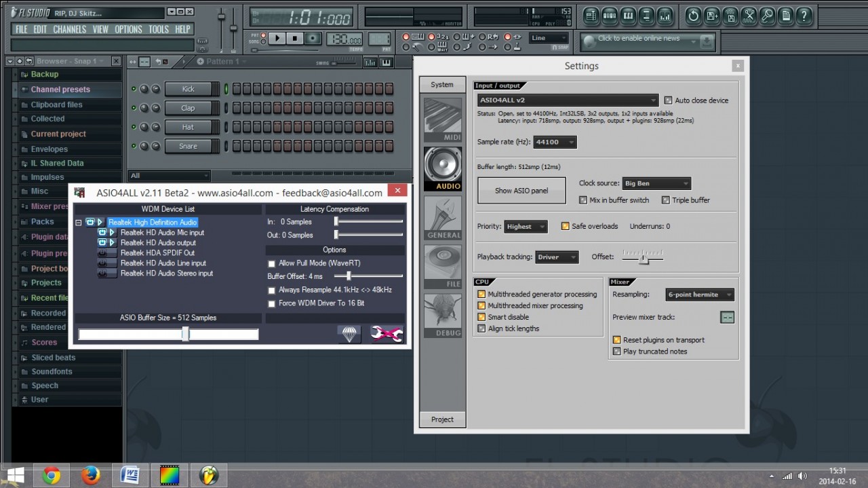Image resolution: width=868 pixels, height=488 pixels.
Task: Click the ASIO4ALL wrench advanced-mode icon
Action: tap(387, 333)
